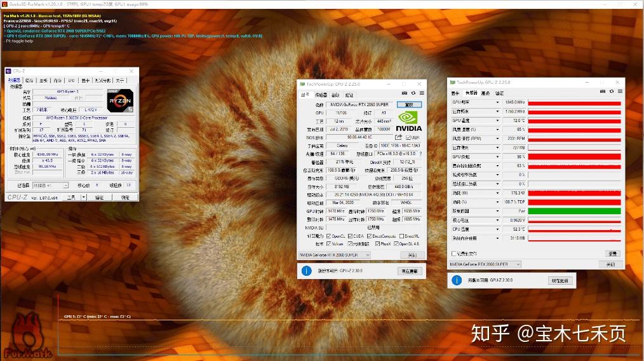Switch to Graphics Card tab in sensors window

click(455, 93)
